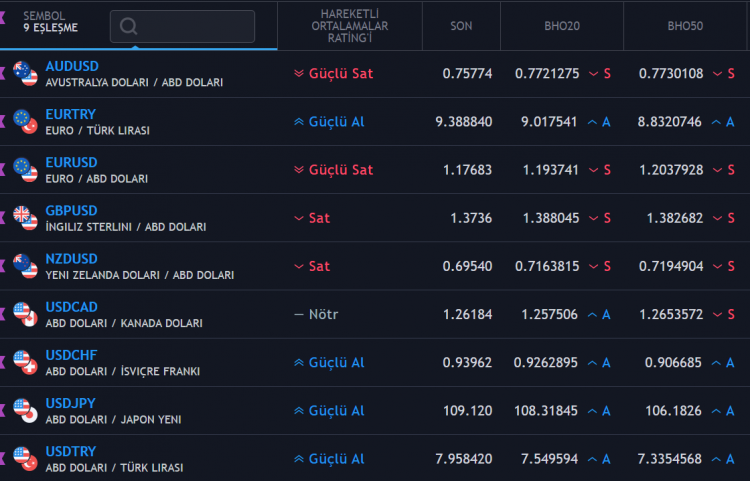Click the BHO50 column header
Screen dimensions: 750x481
click(x=684, y=25)
